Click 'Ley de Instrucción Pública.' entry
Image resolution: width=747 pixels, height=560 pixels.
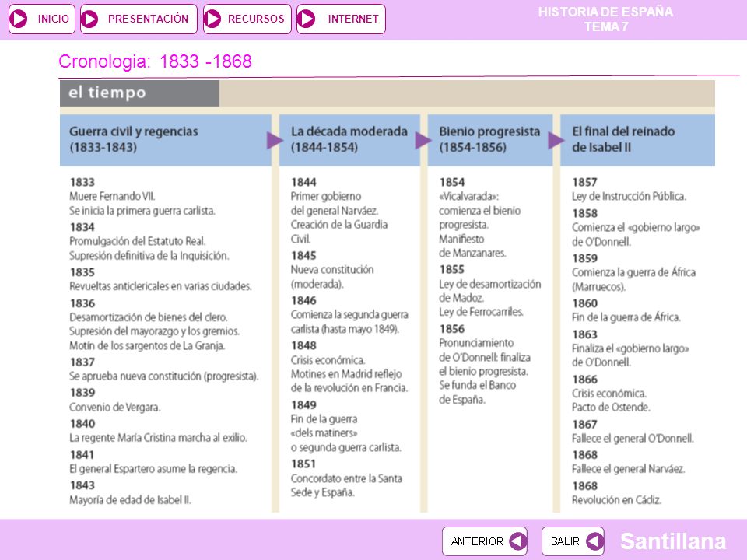click(629, 196)
